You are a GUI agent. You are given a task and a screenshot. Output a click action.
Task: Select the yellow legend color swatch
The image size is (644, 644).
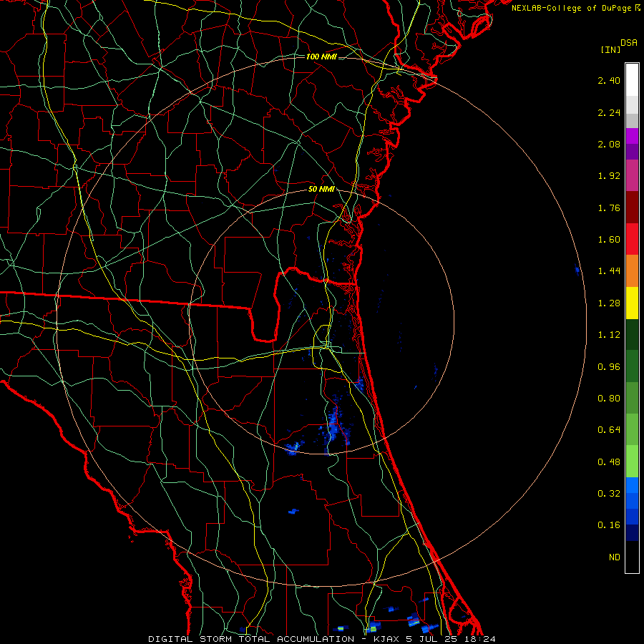point(632,303)
